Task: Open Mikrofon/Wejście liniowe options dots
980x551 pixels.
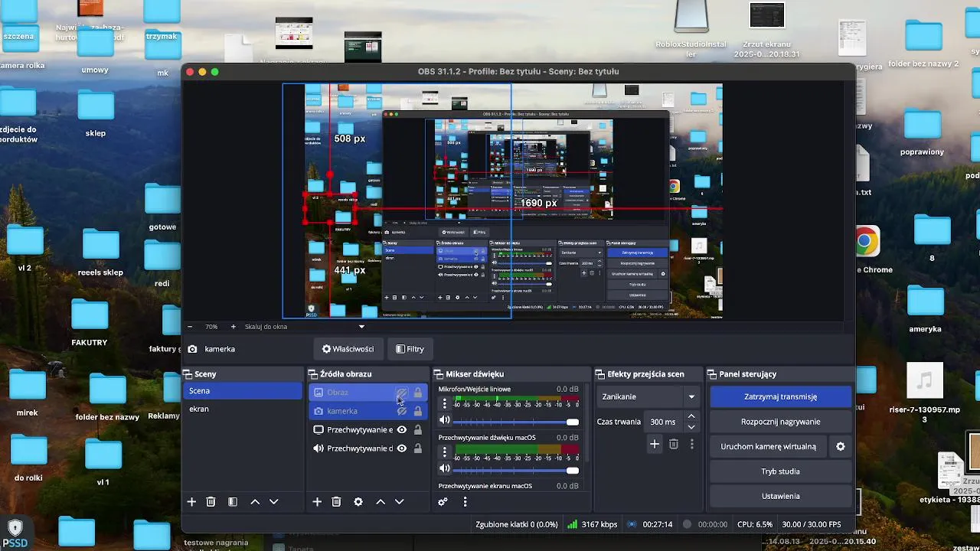Action: pyautogui.click(x=444, y=404)
